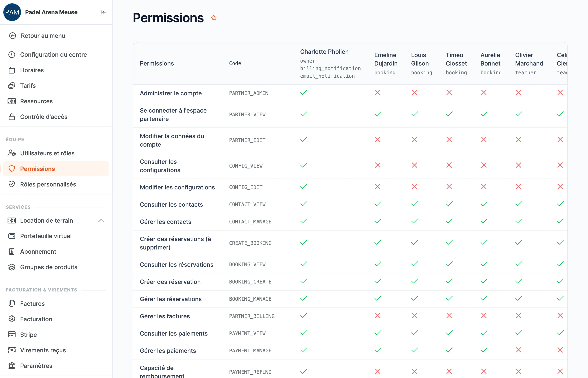Click the Padel Arena Meuse name
The width and height of the screenshot is (588, 378).
click(51, 12)
